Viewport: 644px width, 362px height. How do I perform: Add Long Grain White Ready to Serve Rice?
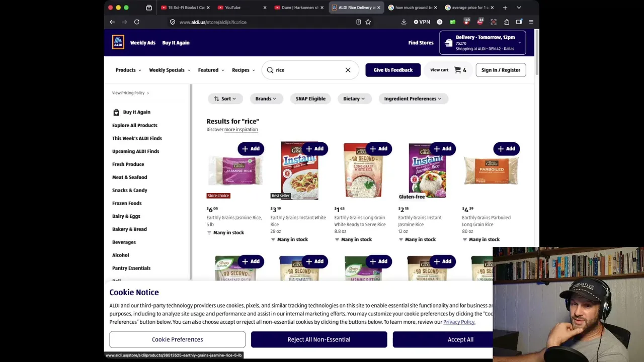(x=378, y=149)
